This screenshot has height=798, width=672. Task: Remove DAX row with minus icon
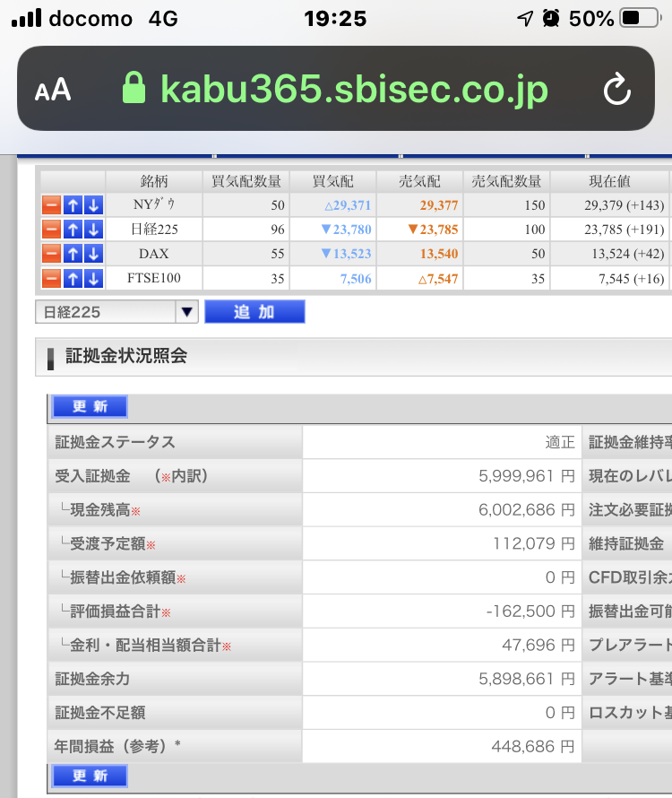click(x=51, y=254)
